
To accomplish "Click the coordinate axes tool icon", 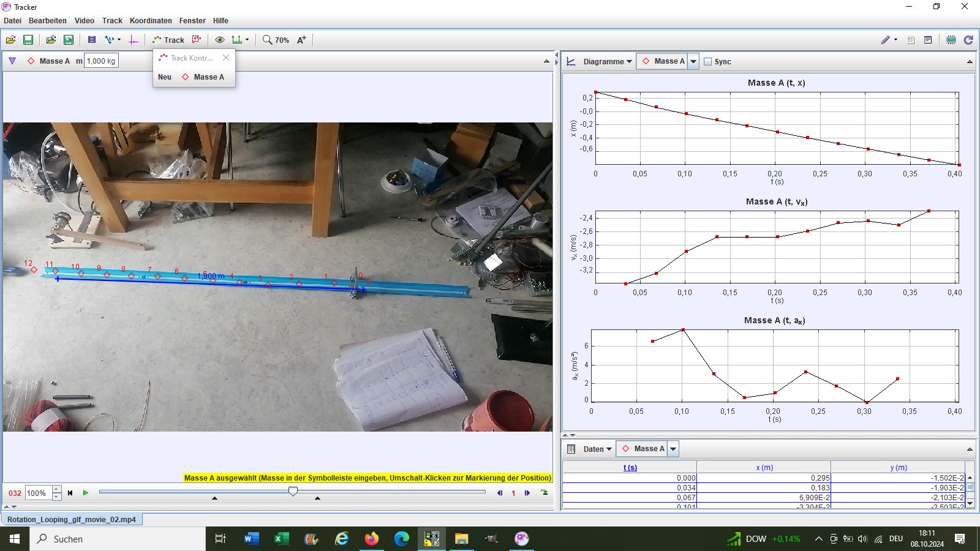I will pos(134,40).
